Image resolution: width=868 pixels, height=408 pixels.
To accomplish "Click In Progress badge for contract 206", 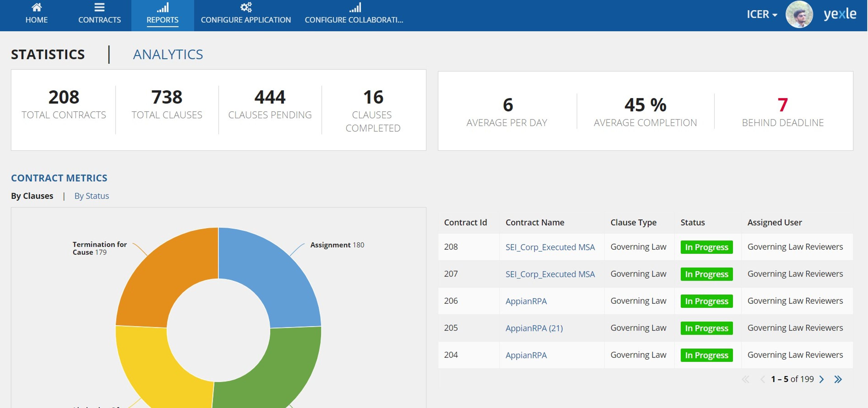I will click(707, 301).
